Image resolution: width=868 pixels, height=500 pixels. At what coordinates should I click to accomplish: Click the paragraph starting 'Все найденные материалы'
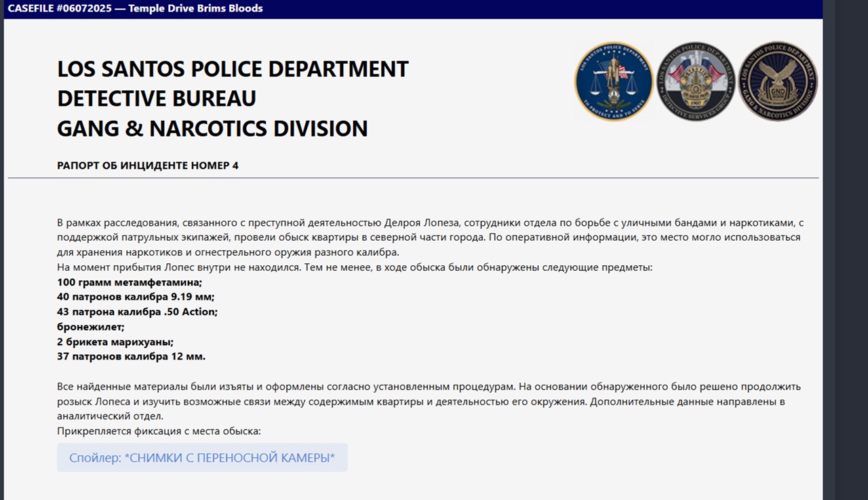429,402
